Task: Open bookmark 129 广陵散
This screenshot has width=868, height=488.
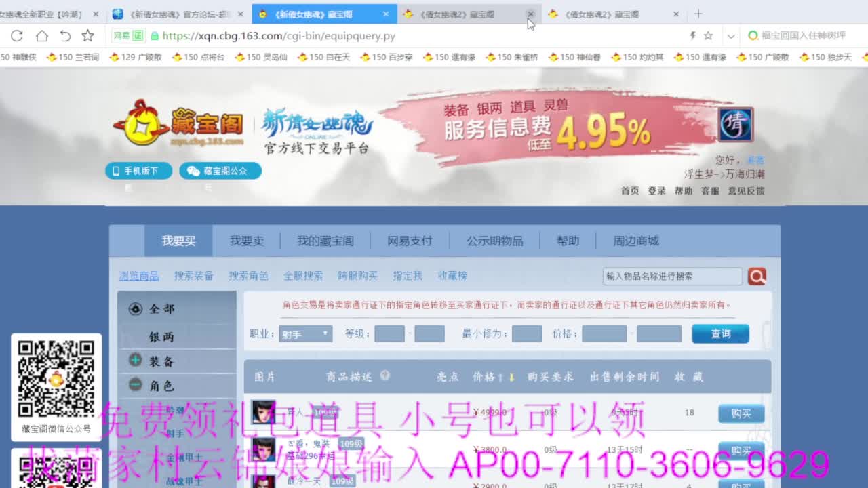Action: click(x=136, y=57)
